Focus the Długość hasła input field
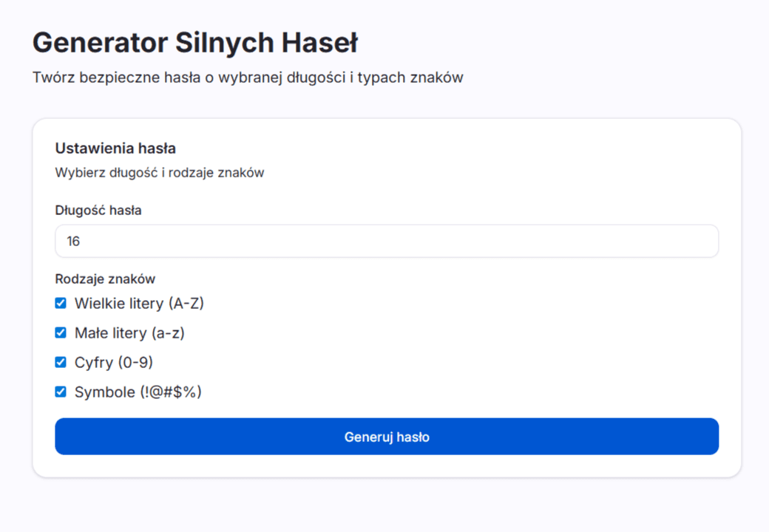The width and height of the screenshot is (769, 532). 387,241
